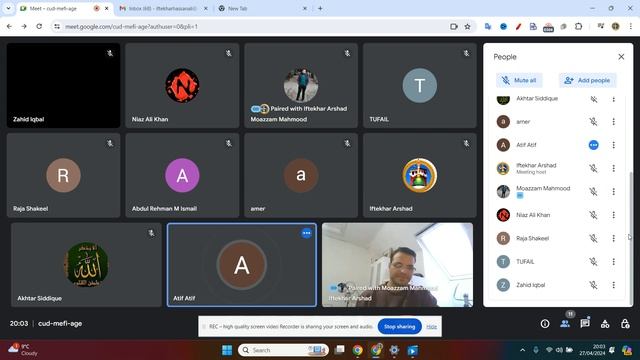
Task: Open Windows Start menu
Action: (227, 350)
